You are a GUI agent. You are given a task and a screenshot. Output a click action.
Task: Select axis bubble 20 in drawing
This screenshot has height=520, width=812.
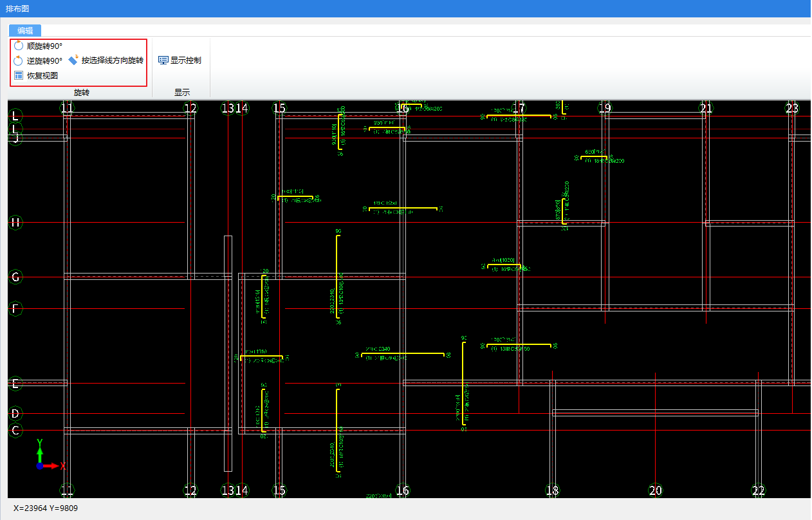[x=655, y=490]
